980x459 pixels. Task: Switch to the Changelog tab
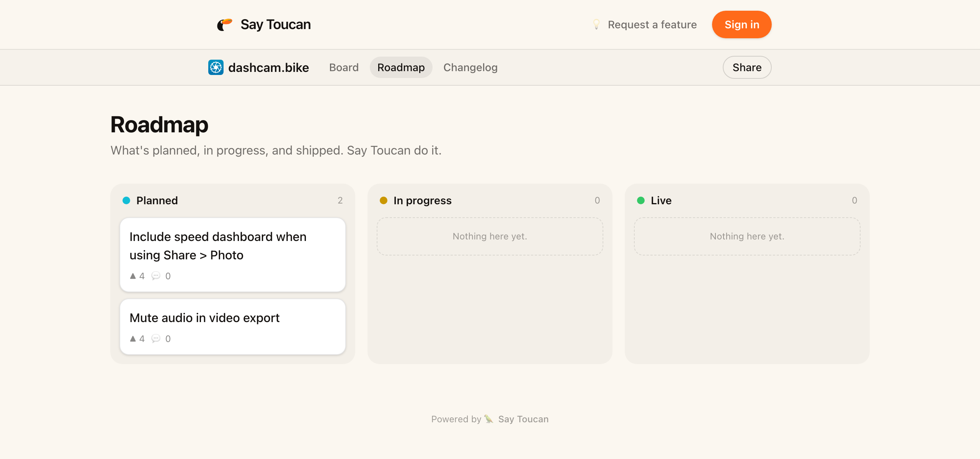(470, 67)
